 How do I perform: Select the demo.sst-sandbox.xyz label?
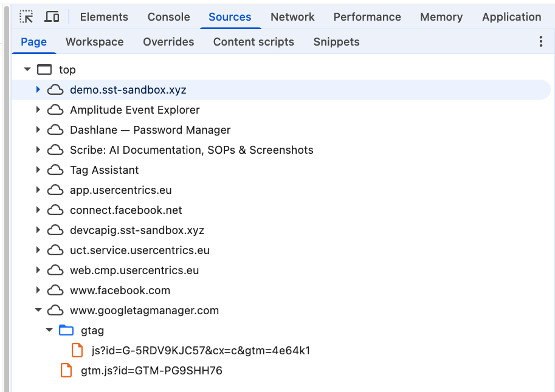(128, 90)
